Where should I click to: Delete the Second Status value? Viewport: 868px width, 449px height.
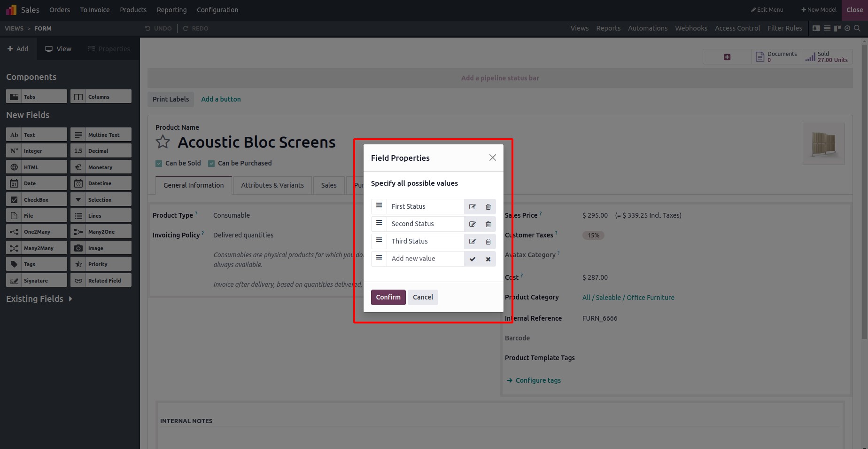point(488,224)
